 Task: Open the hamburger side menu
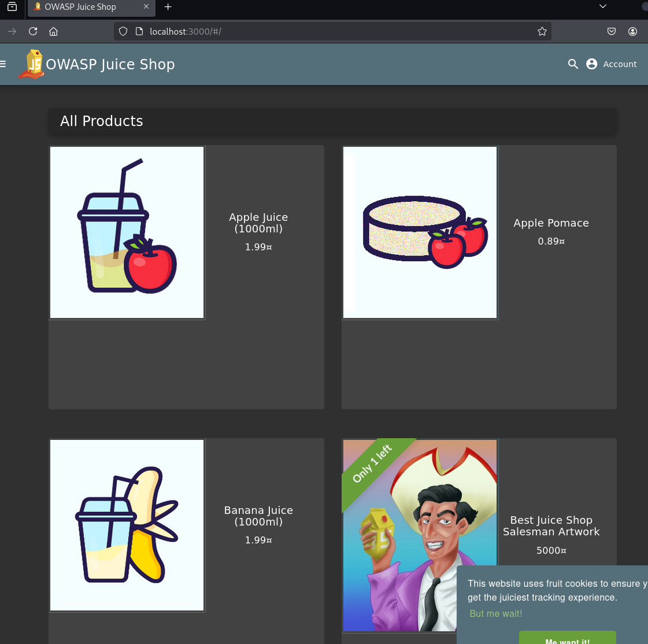point(2,64)
